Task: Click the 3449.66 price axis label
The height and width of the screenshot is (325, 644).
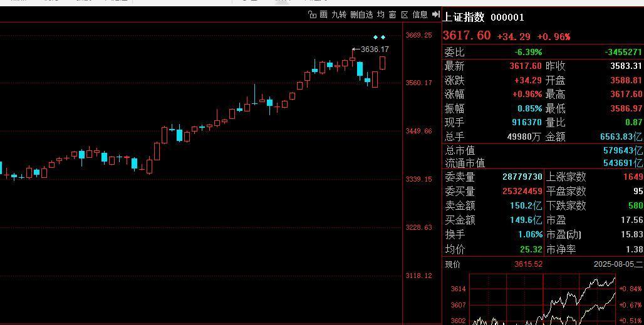Action: coord(418,132)
